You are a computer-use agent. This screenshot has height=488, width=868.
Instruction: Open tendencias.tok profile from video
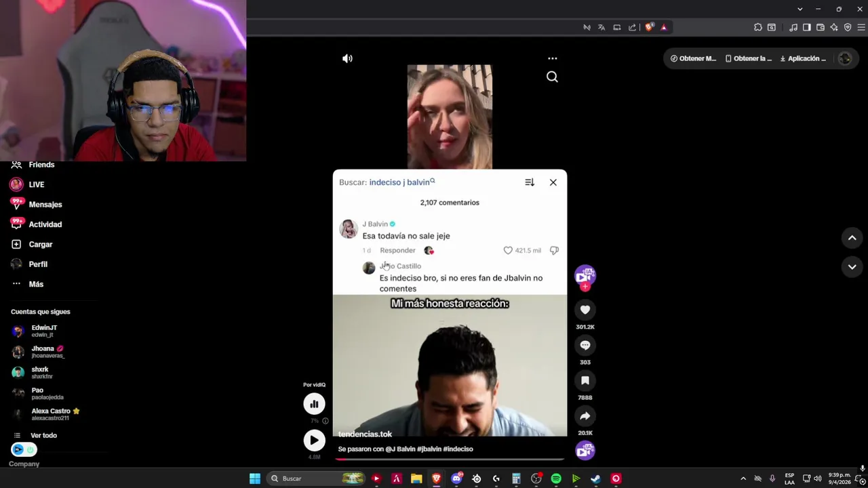pos(365,434)
